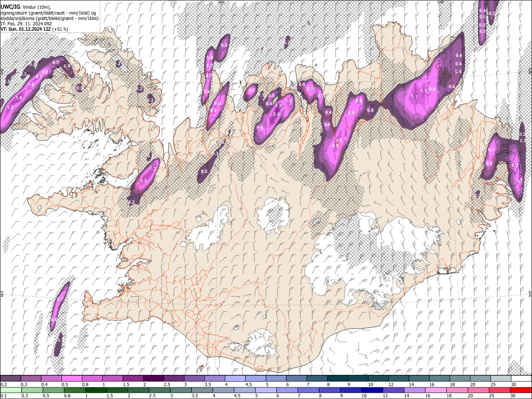Click the 0.4 swatch in upper legend row

click(x=52, y=379)
